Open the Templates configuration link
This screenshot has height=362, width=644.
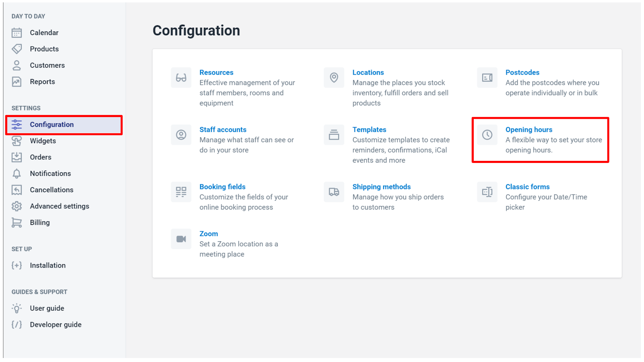coord(369,130)
